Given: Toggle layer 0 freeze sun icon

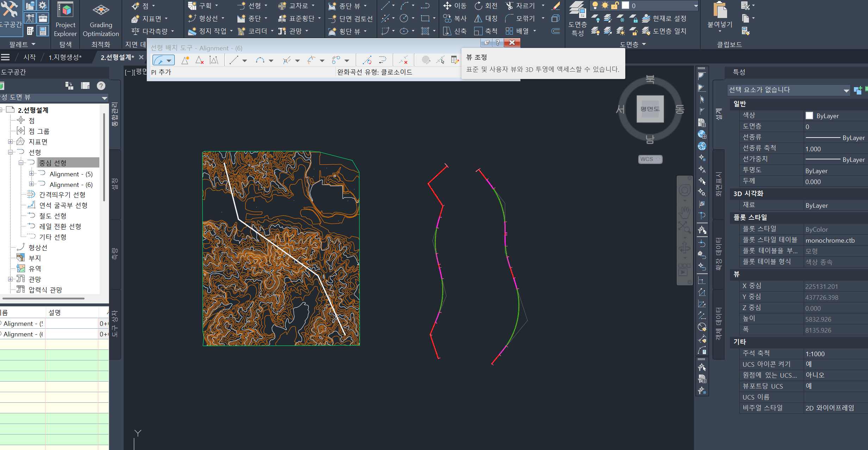Looking at the screenshot, I should (605, 5).
